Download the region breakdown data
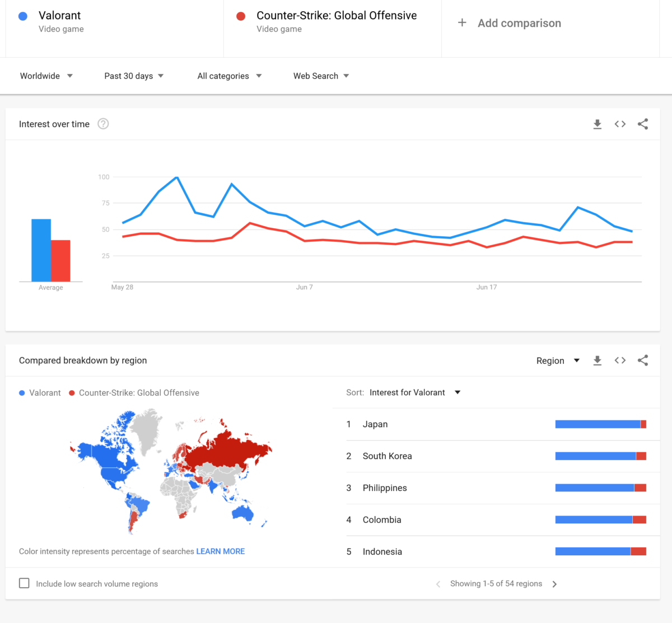Image resolution: width=672 pixels, height=623 pixels. pyautogui.click(x=598, y=360)
